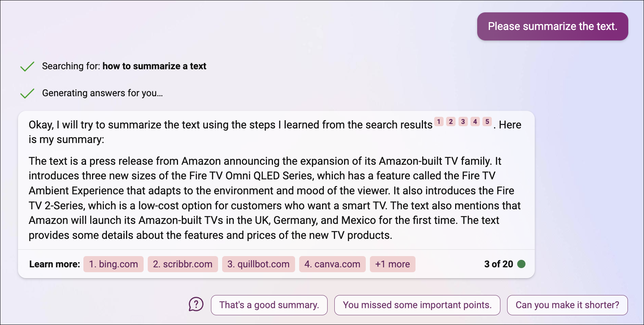Pick "Can you make it shorter?" suggestion
Viewport: 644px width, 325px height.
[x=567, y=305]
